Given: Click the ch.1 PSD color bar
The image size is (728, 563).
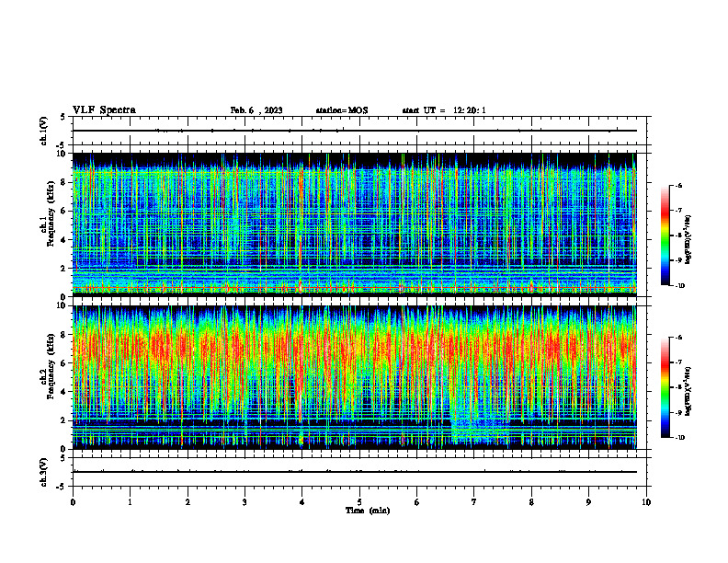Looking at the screenshot, I should [665, 236].
